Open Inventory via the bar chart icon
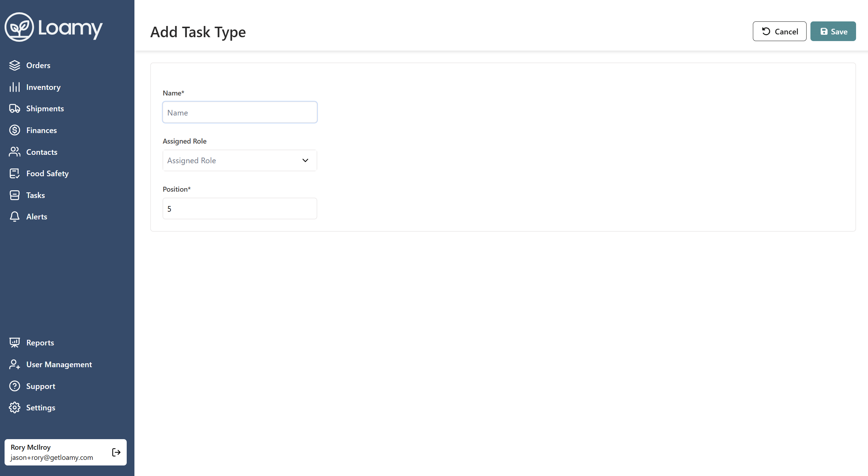This screenshot has width=868, height=476. (x=14, y=87)
